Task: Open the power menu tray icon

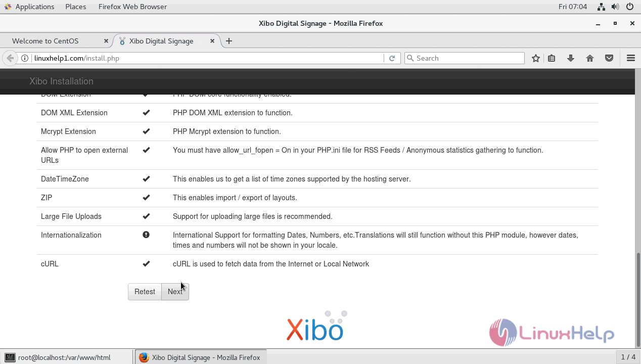Action: [630, 7]
